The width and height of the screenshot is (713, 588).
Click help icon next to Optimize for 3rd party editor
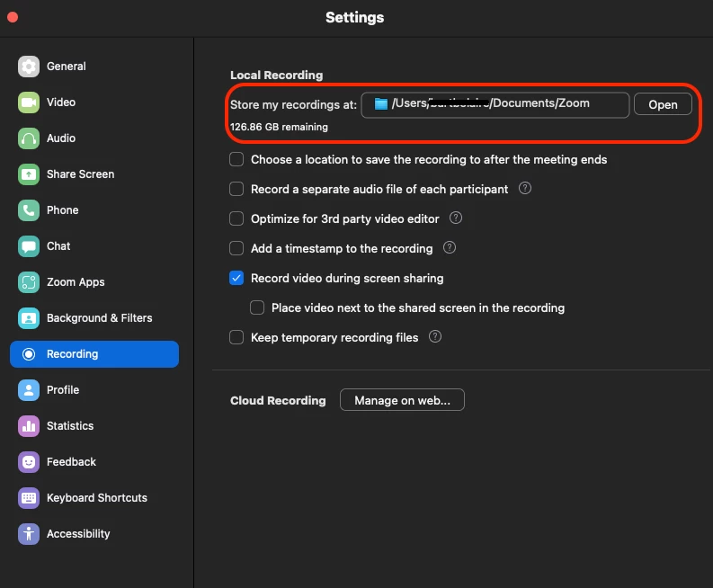(x=456, y=218)
